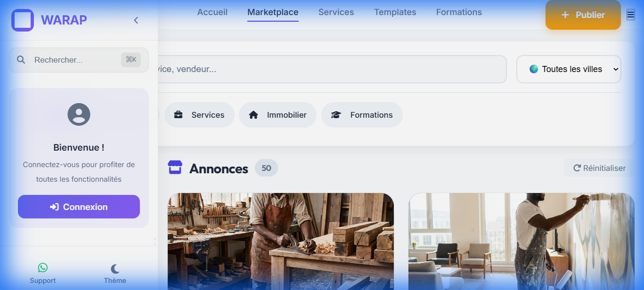Screen dimensions: 644x290
Task: Click the WARAP logo icon
Action: pyautogui.click(x=22, y=20)
